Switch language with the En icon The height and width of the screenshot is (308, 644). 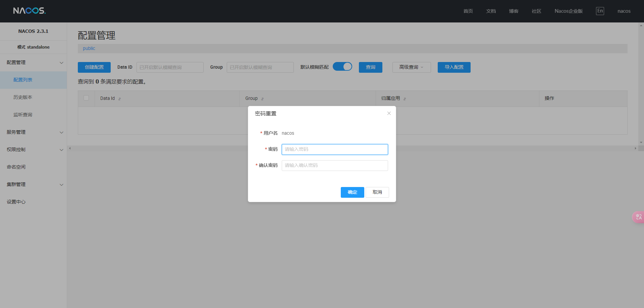pyautogui.click(x=600, y=11)
